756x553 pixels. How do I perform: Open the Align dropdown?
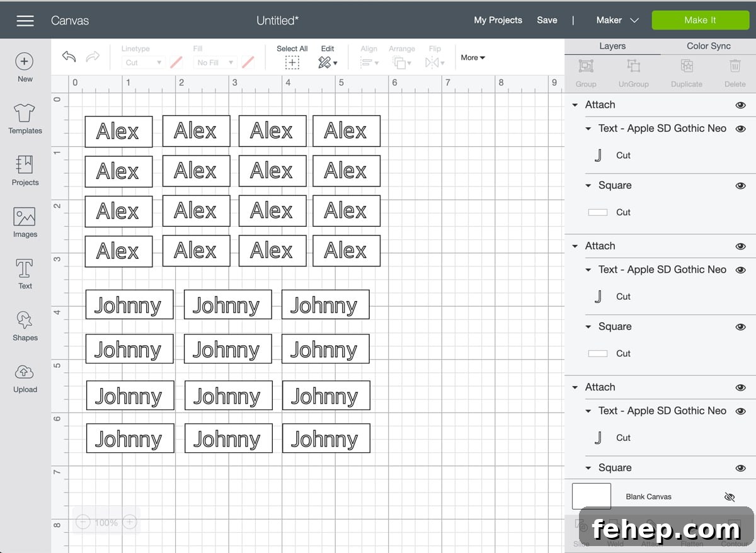pos(369,62)
